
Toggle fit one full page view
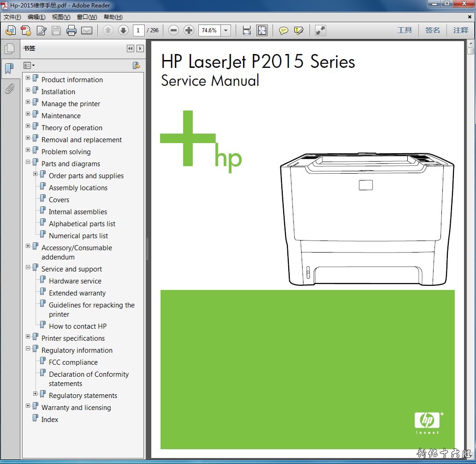pyautogui.click(x=262, y=30)
